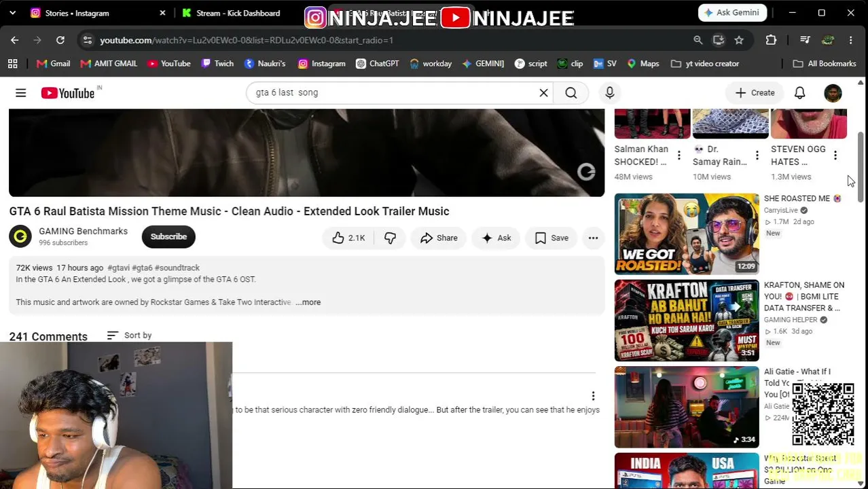Expand the All Bookmarks folder
Image resolution: width=868 pixels, height=489 pixels.
pyautogui.click(x=825, y=63)
